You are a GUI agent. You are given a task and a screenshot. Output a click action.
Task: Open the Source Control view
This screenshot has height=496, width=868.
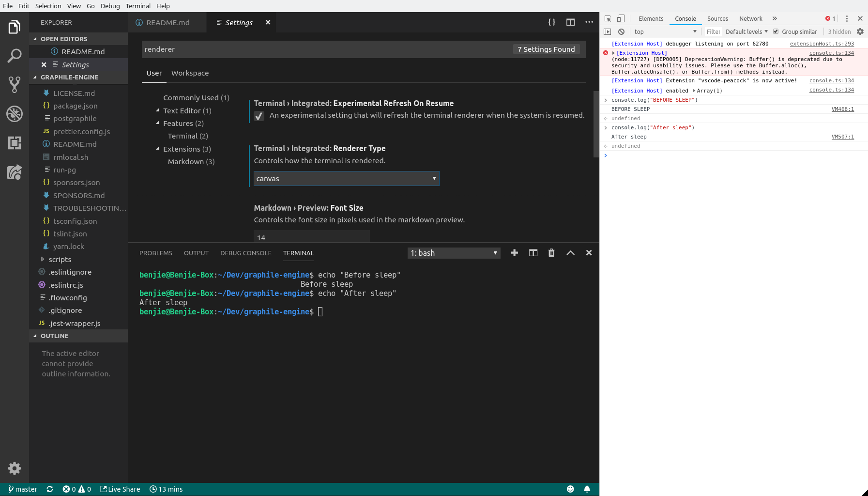[15, 85]
